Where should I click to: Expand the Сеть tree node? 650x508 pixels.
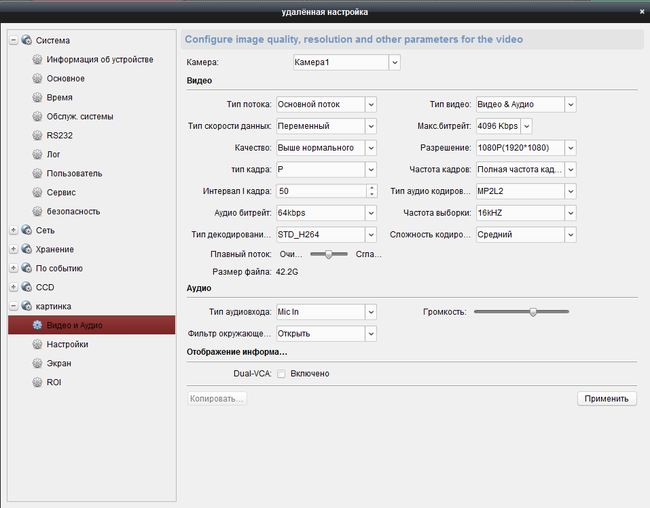pos(14,230)
